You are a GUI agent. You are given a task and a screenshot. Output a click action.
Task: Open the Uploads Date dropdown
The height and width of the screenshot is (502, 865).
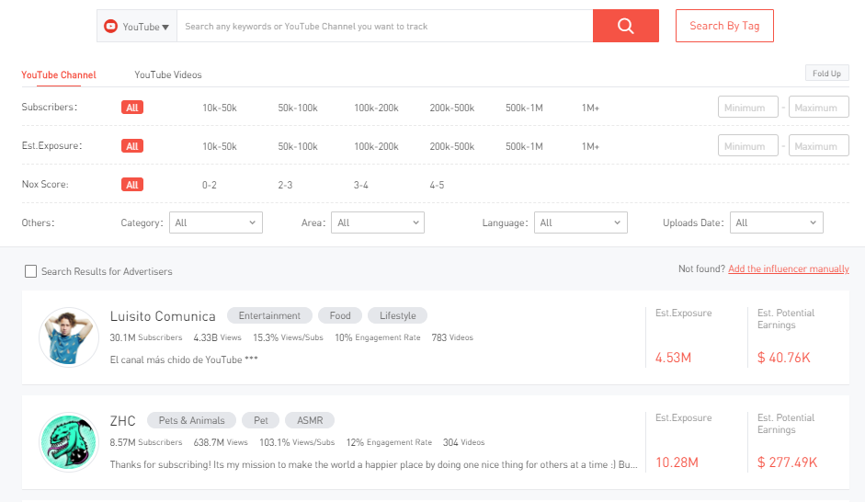click(777, 223)
